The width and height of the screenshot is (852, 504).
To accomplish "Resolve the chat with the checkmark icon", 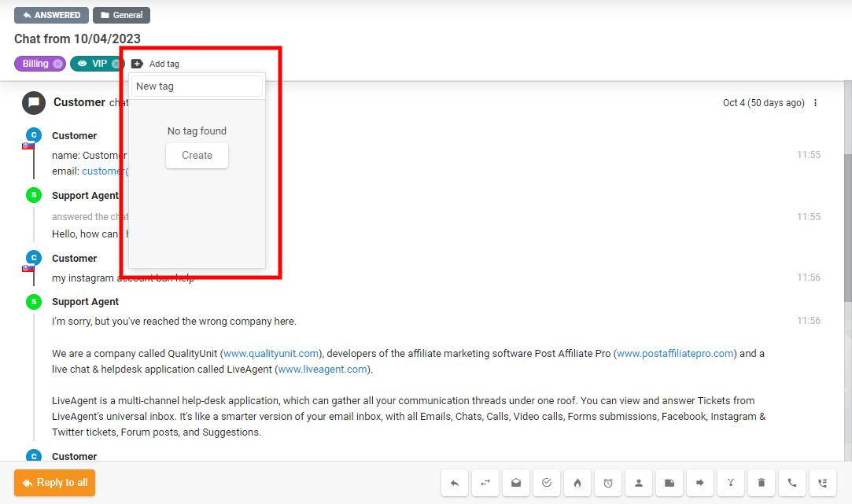I will [x=547, y=483].
